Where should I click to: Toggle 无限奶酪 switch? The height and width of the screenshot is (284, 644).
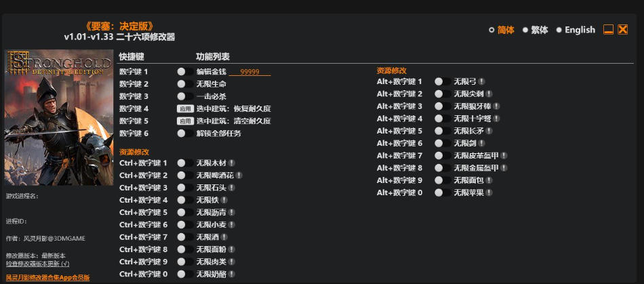[185, 274]
